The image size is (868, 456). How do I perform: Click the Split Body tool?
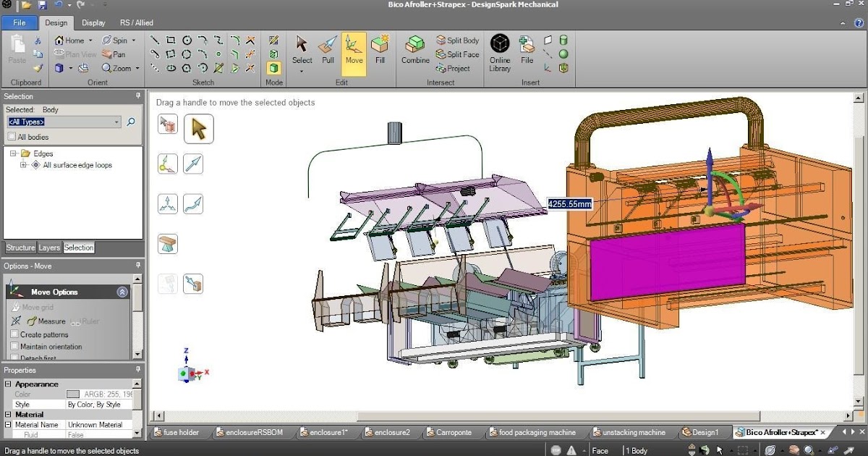457,41
